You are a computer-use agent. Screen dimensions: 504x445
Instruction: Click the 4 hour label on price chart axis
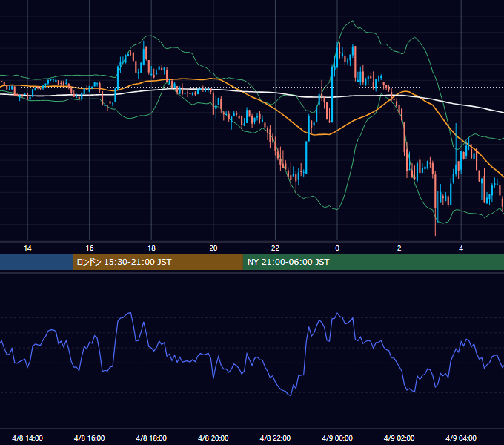[x=461, y=248]
